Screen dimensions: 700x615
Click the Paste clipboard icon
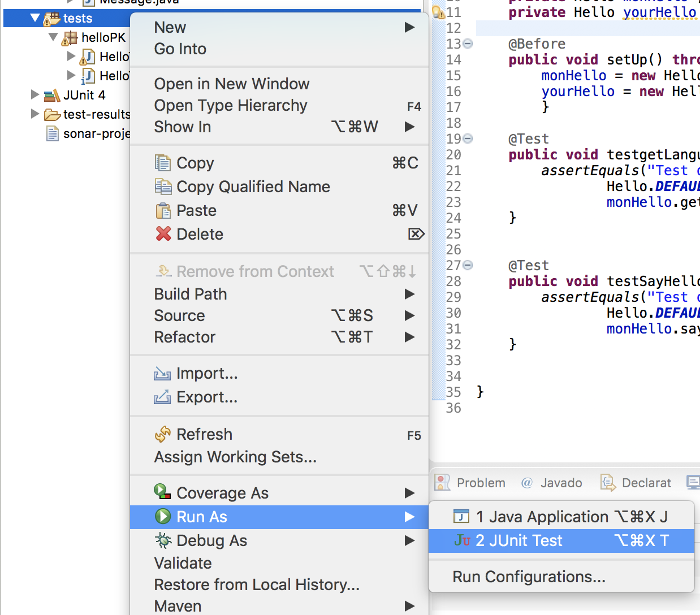point(163,211)
